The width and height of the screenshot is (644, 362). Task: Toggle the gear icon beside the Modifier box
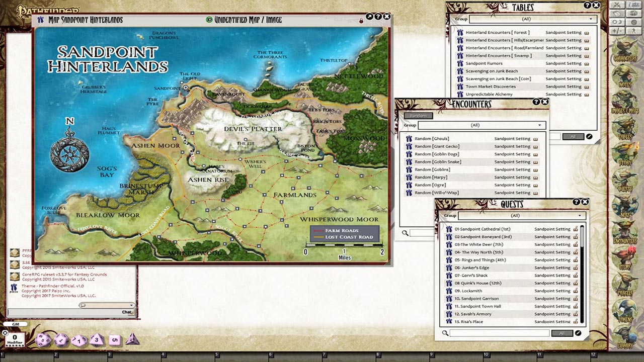5,333
